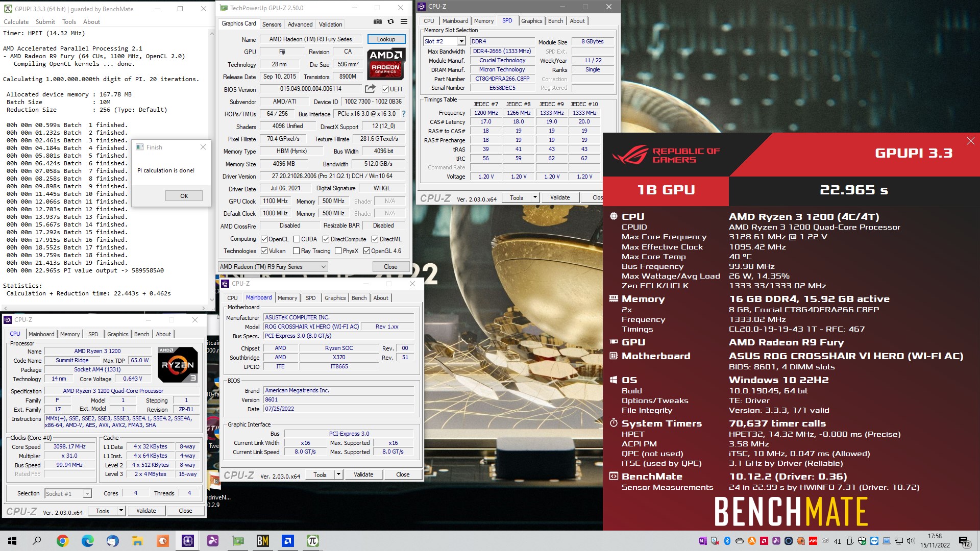Toggle the Vulkan checkbox

coord(264,251)
